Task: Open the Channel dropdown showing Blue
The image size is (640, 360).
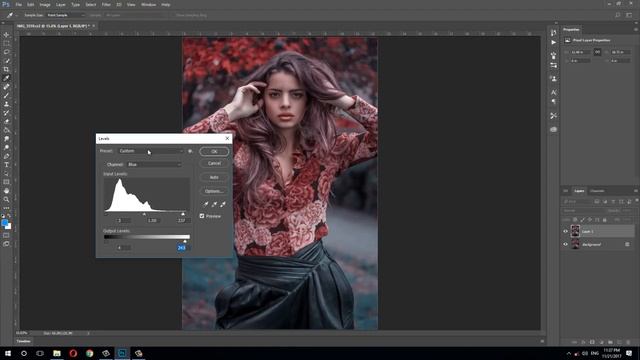Action: (154, 164)
